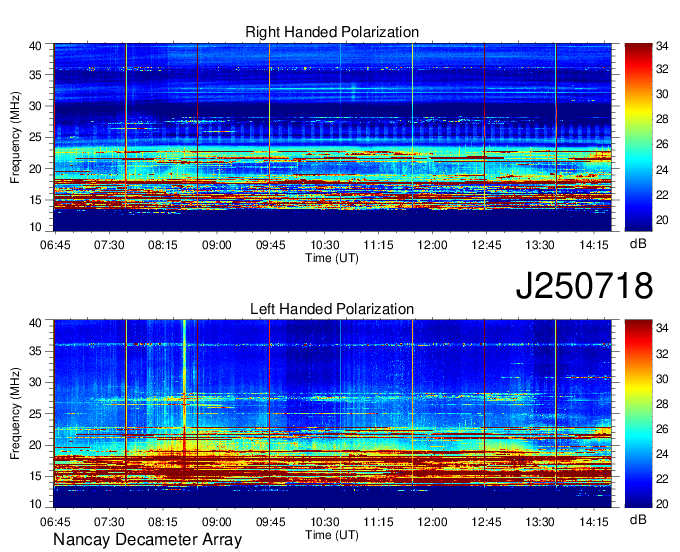
Task: Click the 07:30 time tick on Right Handed plot
Action: [109, 245]
